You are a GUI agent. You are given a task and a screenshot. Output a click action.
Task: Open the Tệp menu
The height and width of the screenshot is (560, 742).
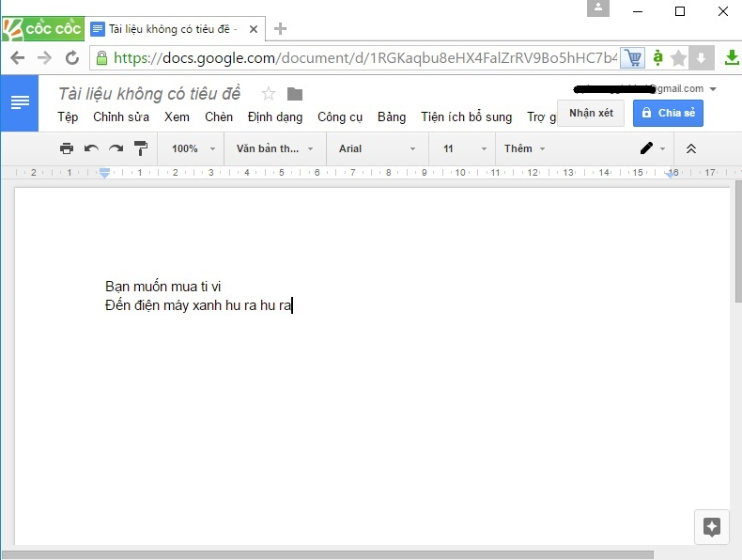pyautogui.click(x=68, y=117)
